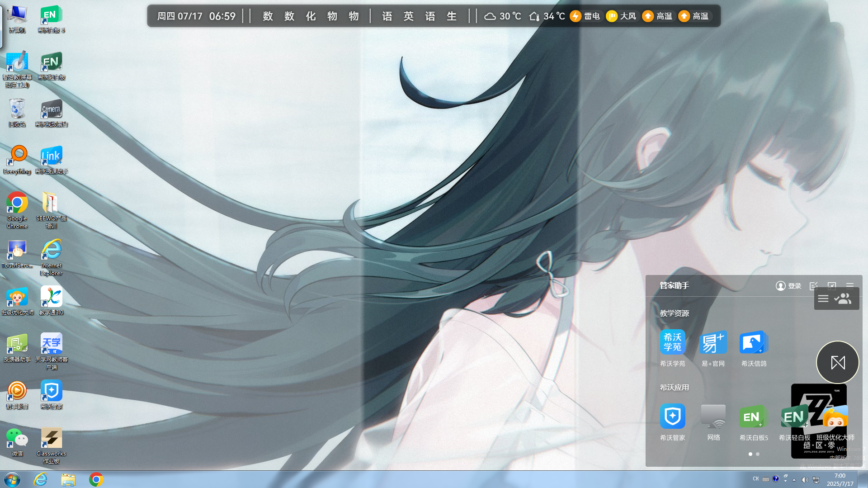Click the 06:59 time in the top bar
Viewport: 868px width, 488px height.
[x=222, y=16]
